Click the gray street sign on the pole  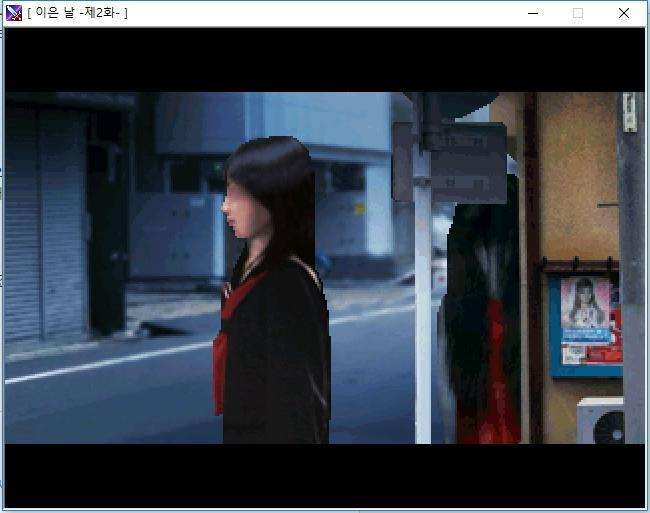coord(450,162)
